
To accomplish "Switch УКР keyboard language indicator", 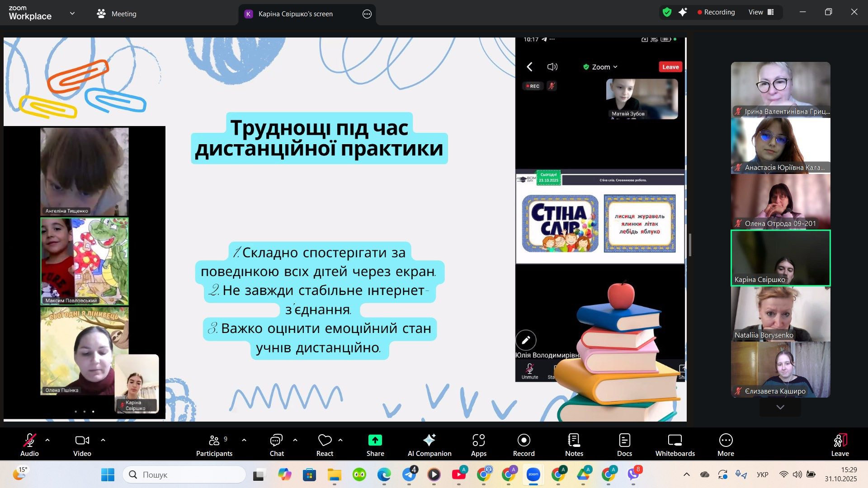I will click(763, 475).
